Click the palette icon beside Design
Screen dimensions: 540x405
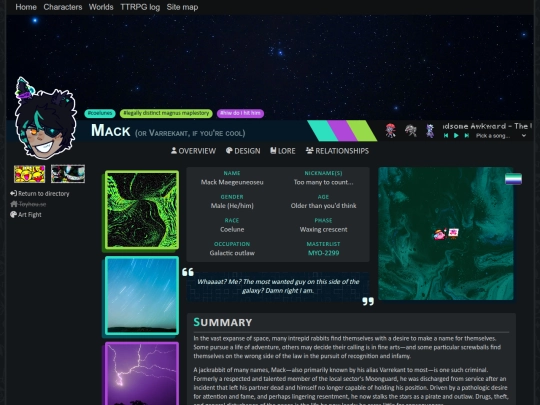(229, 150)
